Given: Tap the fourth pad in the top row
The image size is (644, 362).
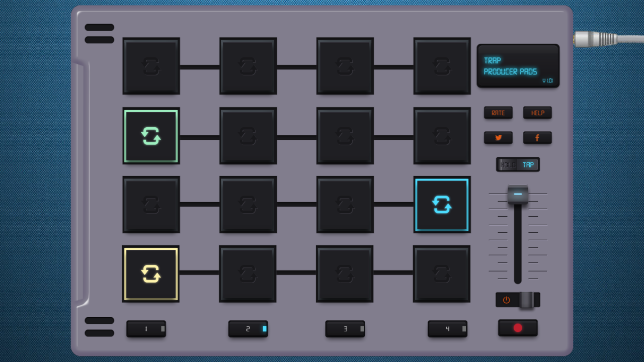Looking at the screenshot, I should [442, 66].
